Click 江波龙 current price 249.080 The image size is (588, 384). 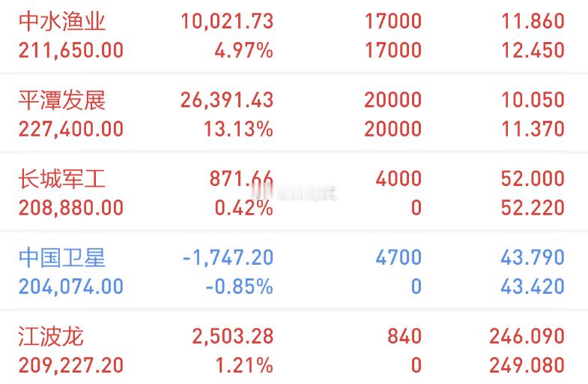(527, 365)
